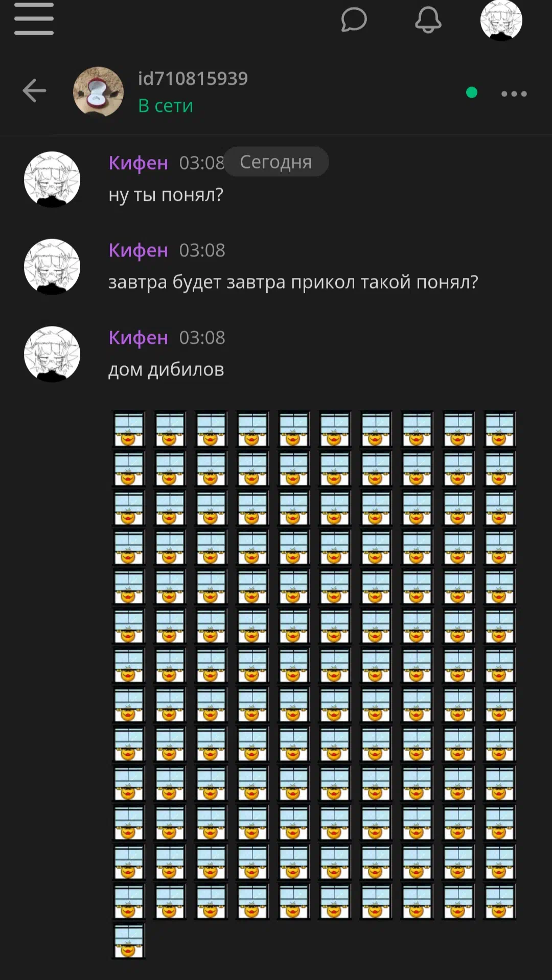This screenshot has width=552, height=980.
Task: Select message "завтра будет завтра прикол такой понял?"
Action: 293,282
